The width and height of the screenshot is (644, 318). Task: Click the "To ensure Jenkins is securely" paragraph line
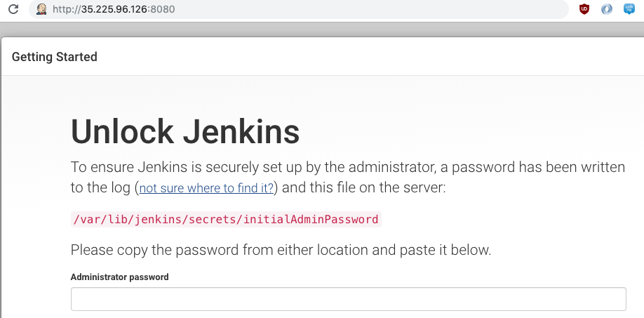point(348,168)
